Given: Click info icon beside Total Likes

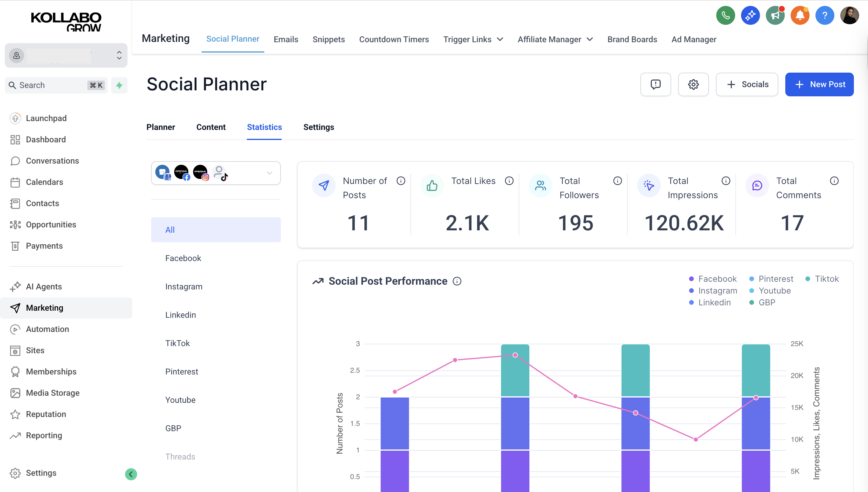Looking at the screenshot, I should [509, 181].
